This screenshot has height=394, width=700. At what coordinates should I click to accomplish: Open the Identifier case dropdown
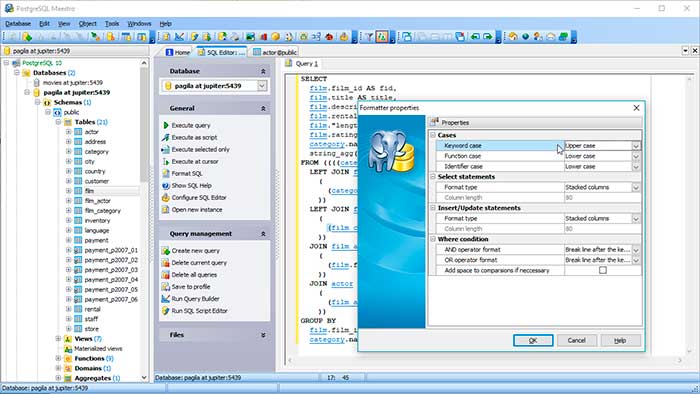pos(636,166)
